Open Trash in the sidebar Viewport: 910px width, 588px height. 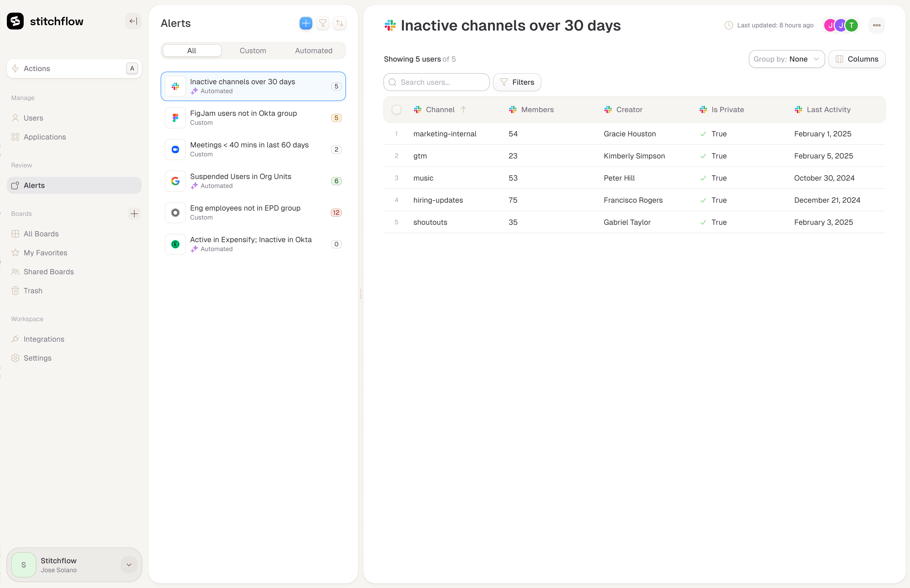33,291
